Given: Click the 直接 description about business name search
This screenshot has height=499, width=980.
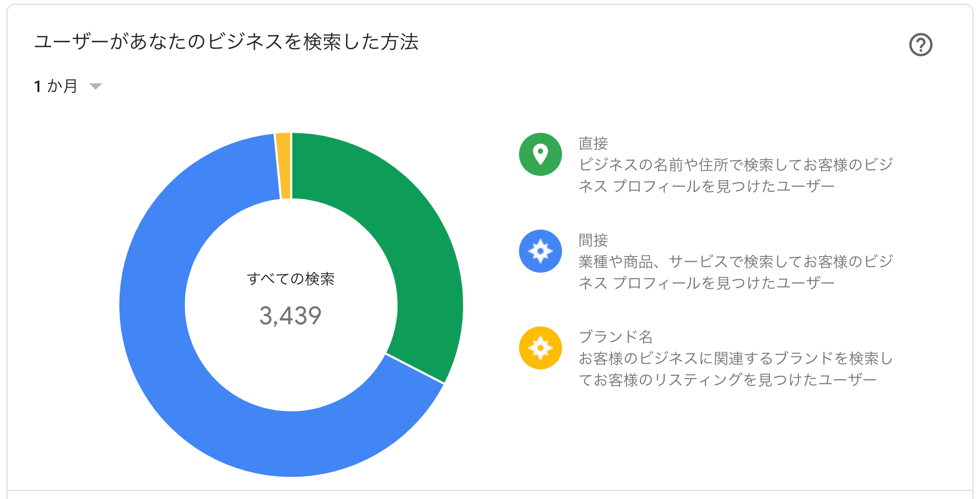Looking at the screenshot, I should tap(736, 175).
